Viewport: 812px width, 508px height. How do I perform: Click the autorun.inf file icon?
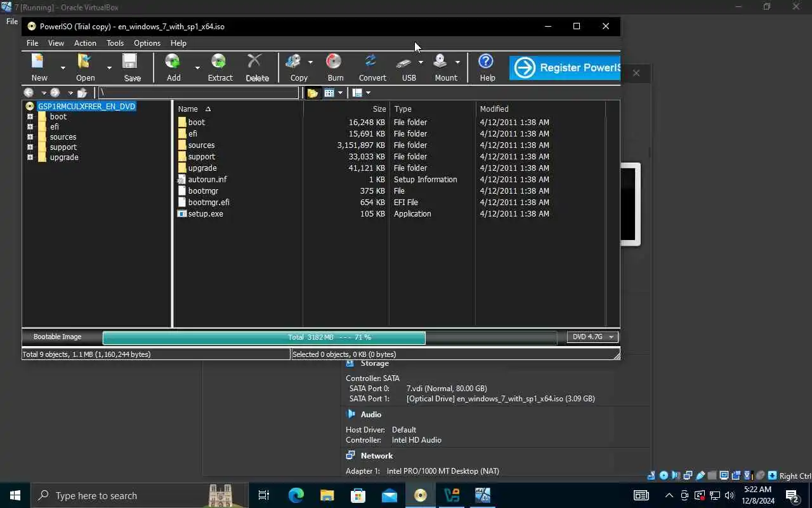click(182, 180)
